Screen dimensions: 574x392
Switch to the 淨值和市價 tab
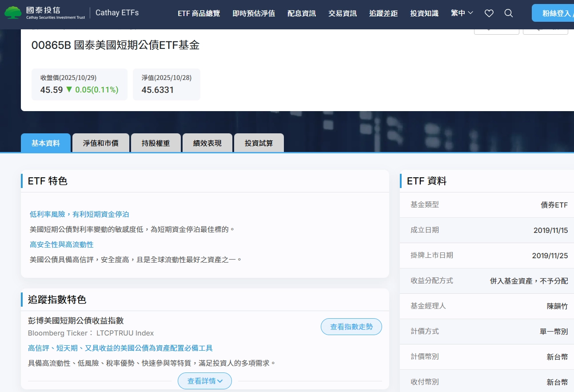click(101, 143)
